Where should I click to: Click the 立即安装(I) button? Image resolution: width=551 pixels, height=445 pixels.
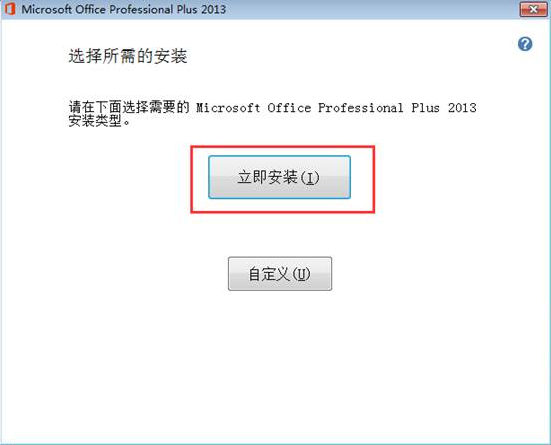click(279, 177)
